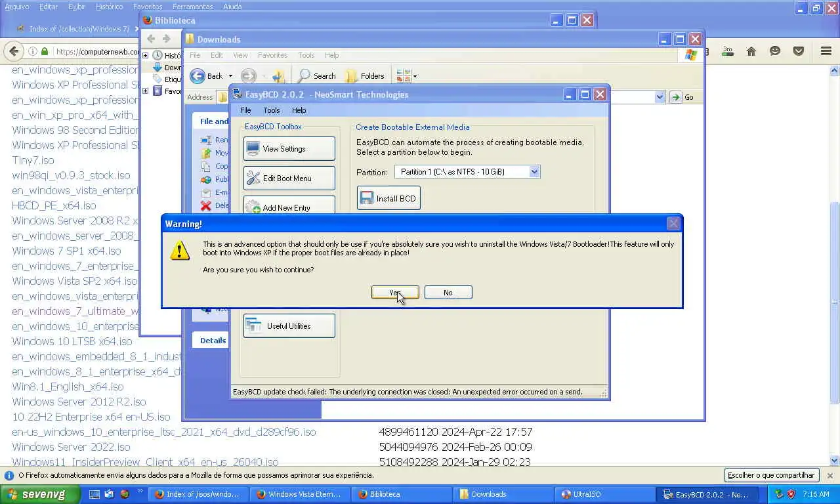Viewport: 840px width, 504px height.
Task: Select Downloads item in Biblioteca tree
Action: coord(167,68)
